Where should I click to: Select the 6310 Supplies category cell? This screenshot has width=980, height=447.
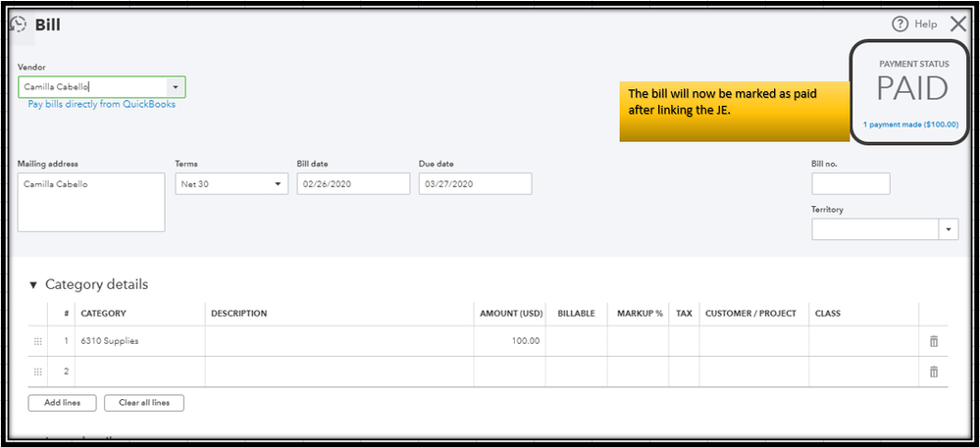point(140,341)
